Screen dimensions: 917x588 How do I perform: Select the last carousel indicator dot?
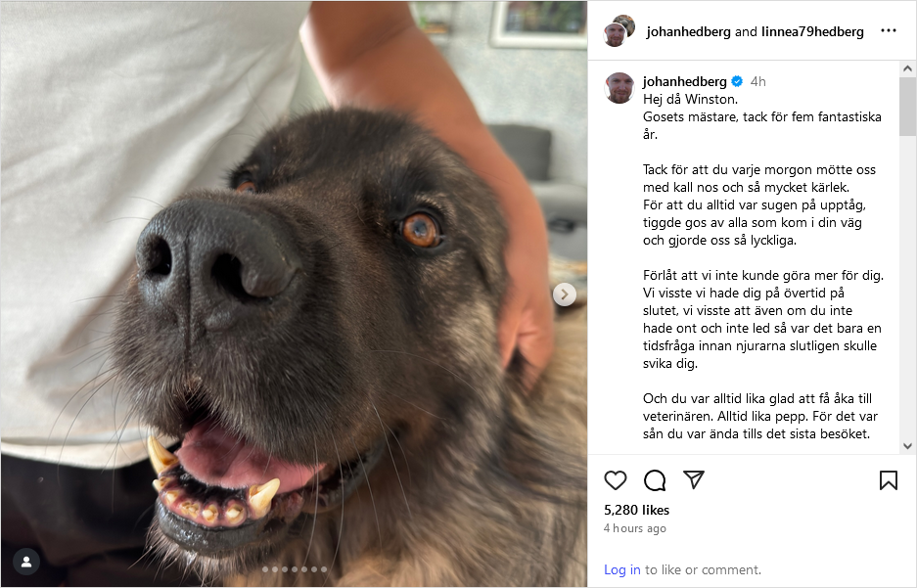point(323,568)
